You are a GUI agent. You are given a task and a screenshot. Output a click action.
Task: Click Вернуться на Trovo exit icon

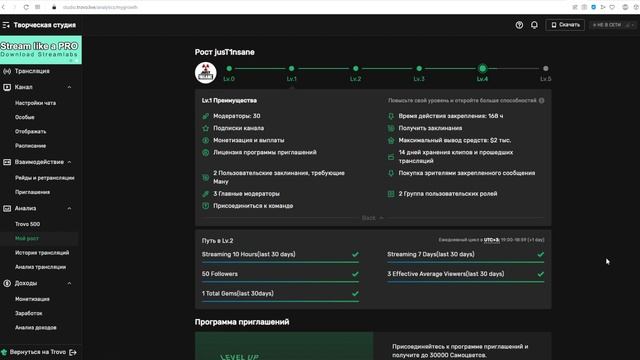point(73,352)
